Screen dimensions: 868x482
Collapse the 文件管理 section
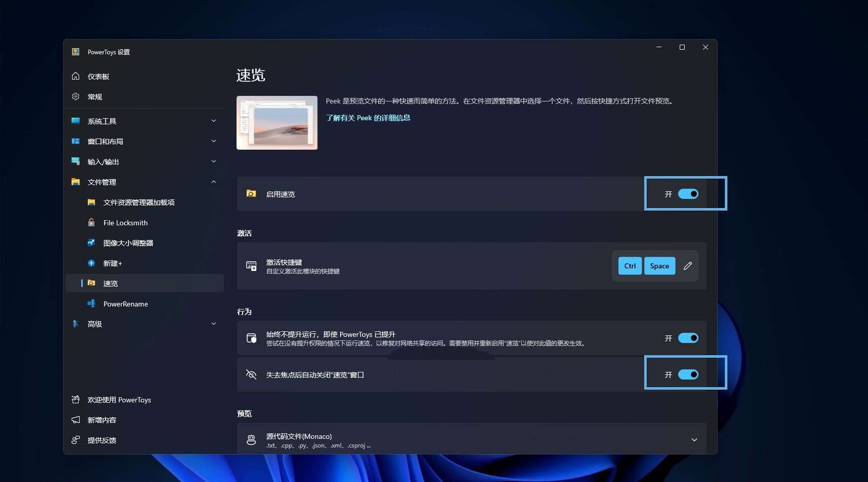pyautogui.click(x=214, y=182)
